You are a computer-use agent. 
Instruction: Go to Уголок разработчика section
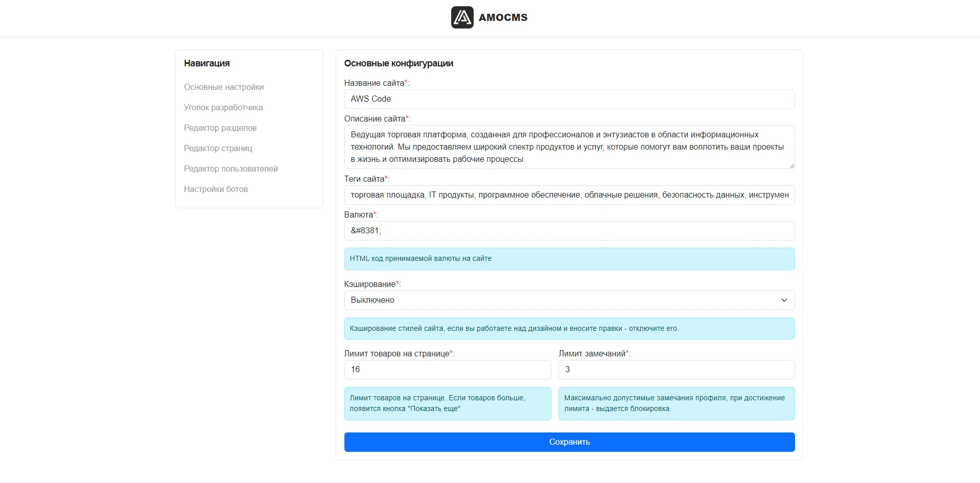[223, 108]
